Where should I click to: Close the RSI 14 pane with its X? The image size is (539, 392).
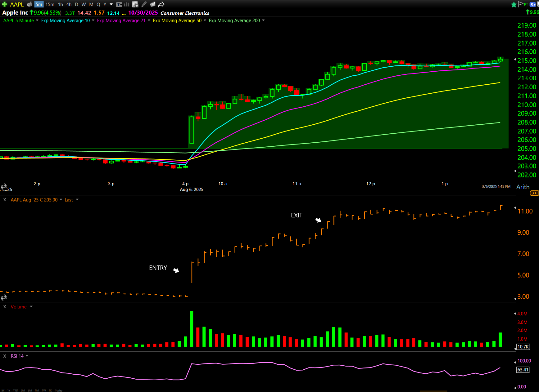point(5,356)
